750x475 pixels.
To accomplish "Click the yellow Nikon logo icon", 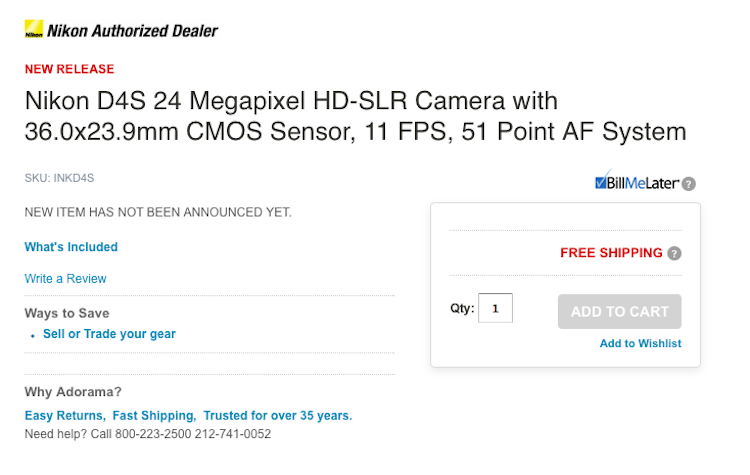I will coord(33,30).
